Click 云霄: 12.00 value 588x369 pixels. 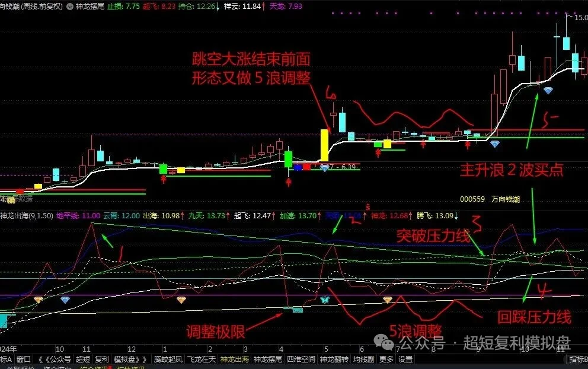coord(121,216)
